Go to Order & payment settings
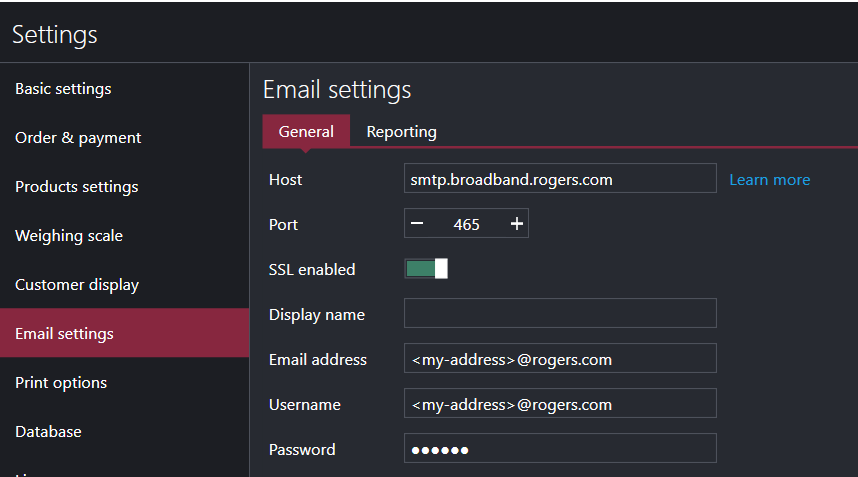858x477 pixels. click(78, 138)
